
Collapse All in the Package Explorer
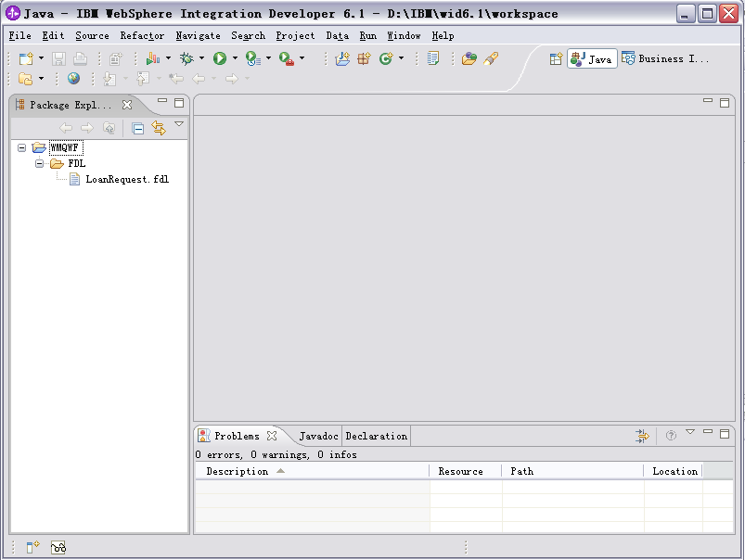[x=137, y=127]
